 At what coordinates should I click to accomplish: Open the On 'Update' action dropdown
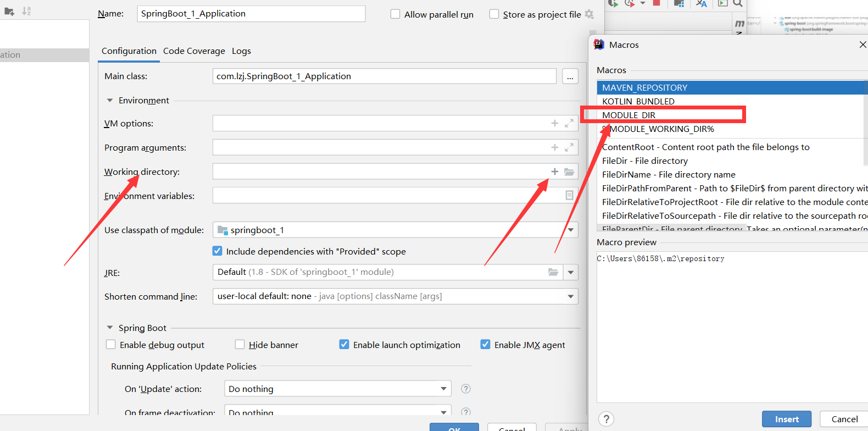(443, 389)
